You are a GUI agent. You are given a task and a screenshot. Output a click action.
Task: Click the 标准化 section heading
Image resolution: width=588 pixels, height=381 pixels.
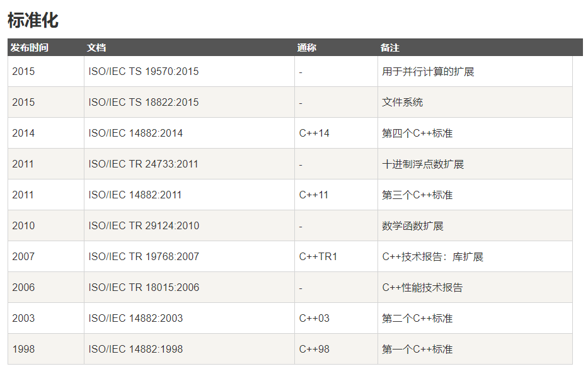click(33, 20)
